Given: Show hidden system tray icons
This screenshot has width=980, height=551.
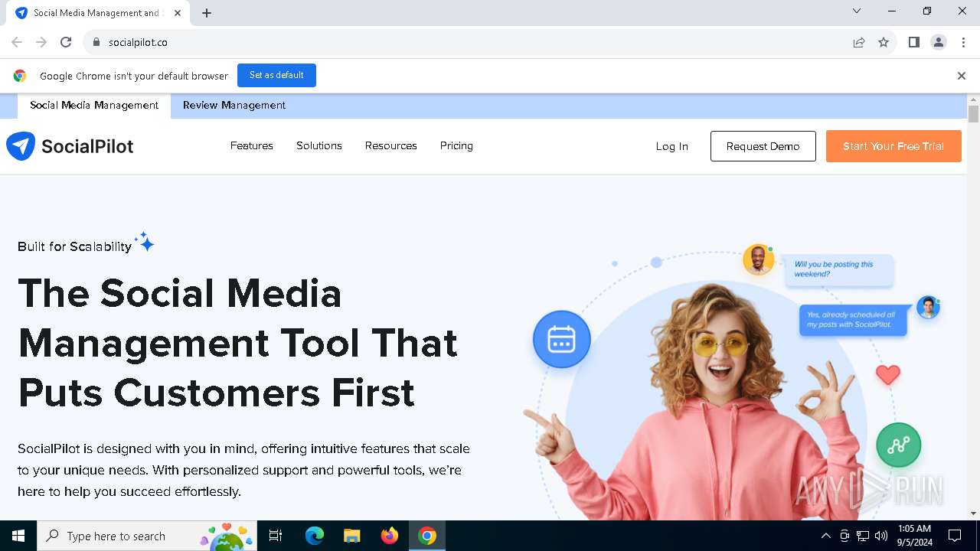Looking at the screenshot, I should click(825, 536).
